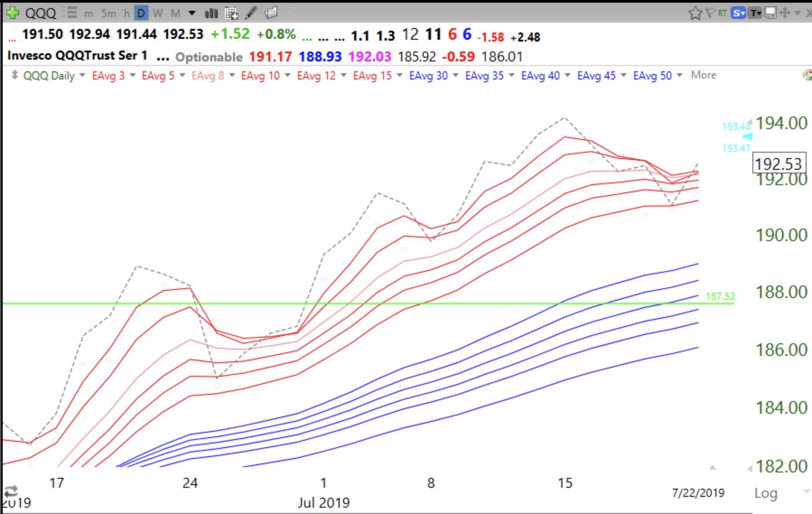This screenshot has height=514, width=812.
Task: Click the 7/22/2019 date label
Action: [698, 493]
